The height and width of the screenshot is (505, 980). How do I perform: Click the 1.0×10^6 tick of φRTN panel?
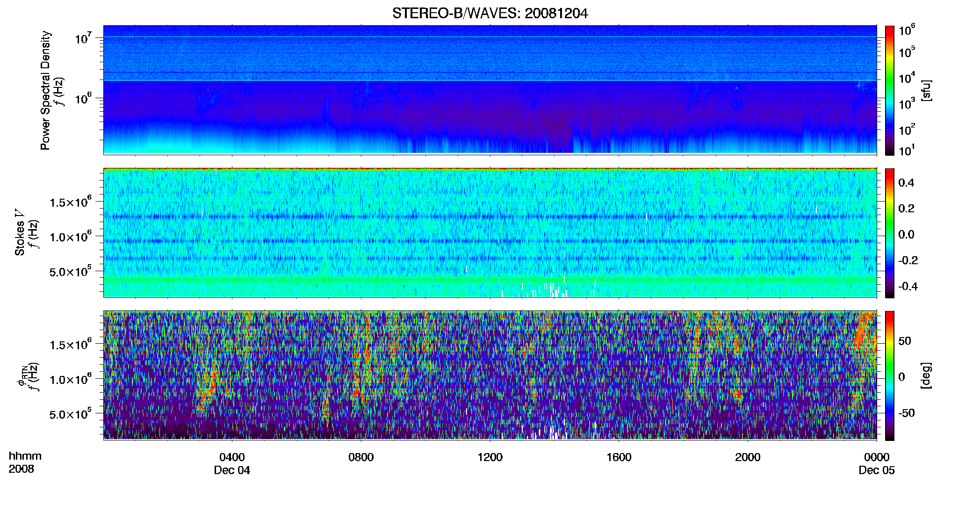71,379
